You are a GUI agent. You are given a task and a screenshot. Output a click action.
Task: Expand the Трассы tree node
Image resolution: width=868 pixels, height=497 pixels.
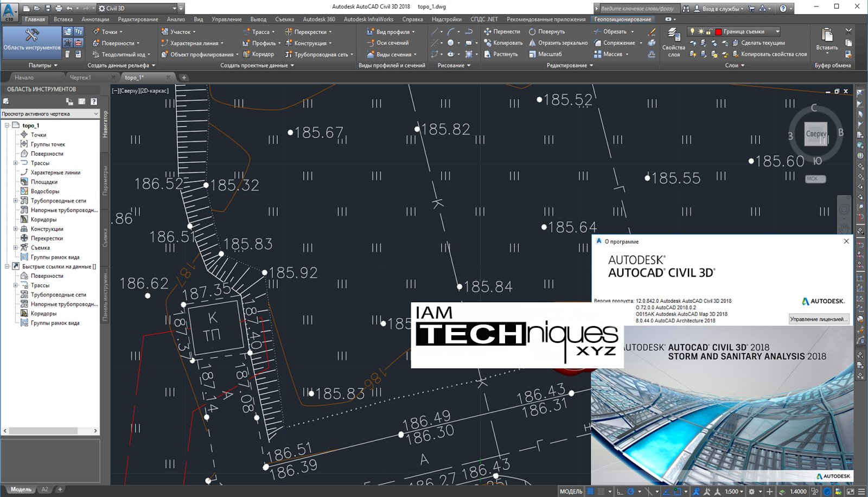coord(16,163)
